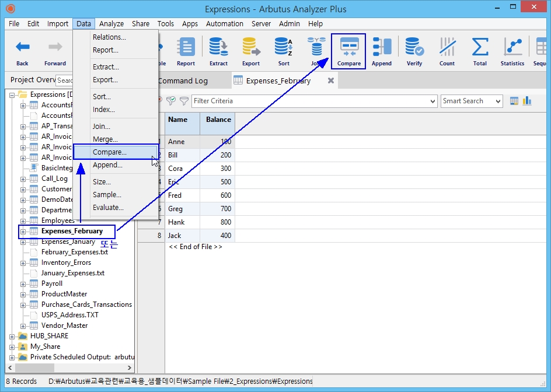Collapse the Expressions project folder

12,95
